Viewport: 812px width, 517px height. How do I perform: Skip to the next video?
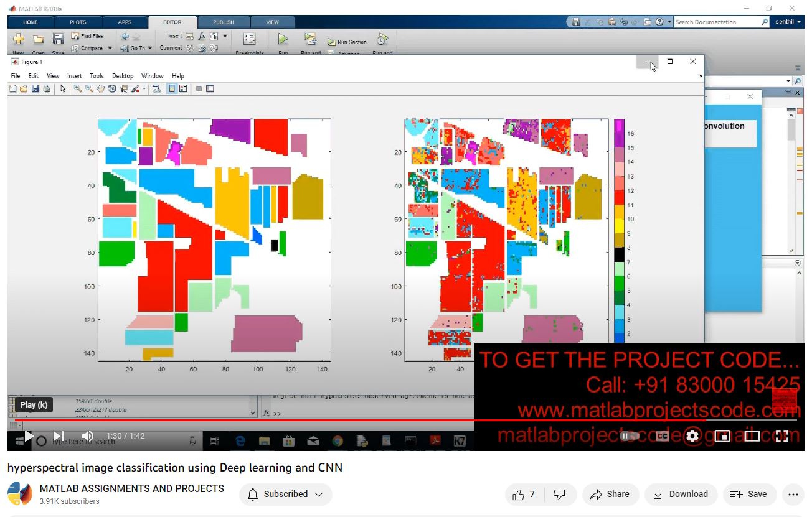tap(58, 436)
